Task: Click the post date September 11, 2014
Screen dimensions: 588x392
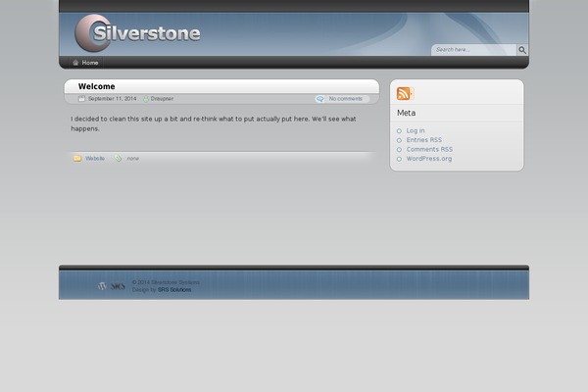Action: tap(112, 99)
